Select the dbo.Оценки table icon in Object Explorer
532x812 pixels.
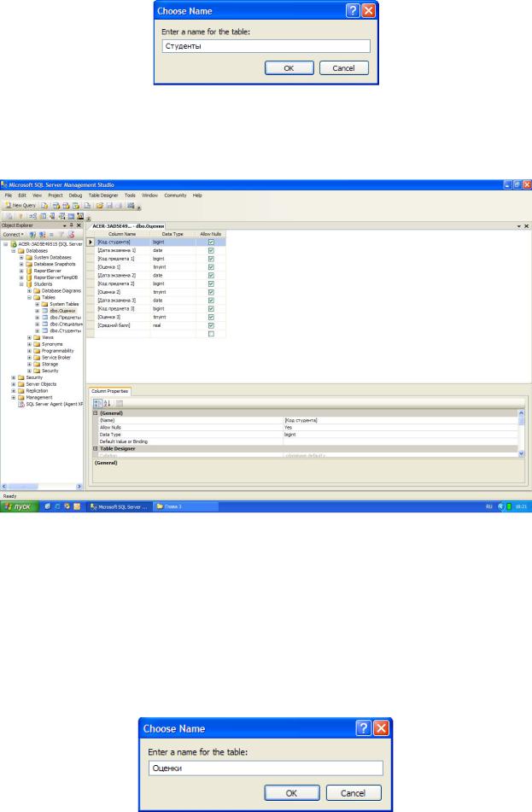pyautogui.click(x=45, y=311)
